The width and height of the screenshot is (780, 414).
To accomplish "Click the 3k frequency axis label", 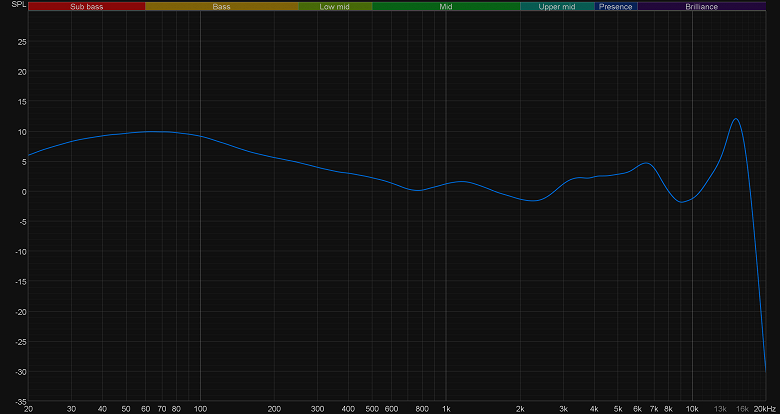I will 564,409.
